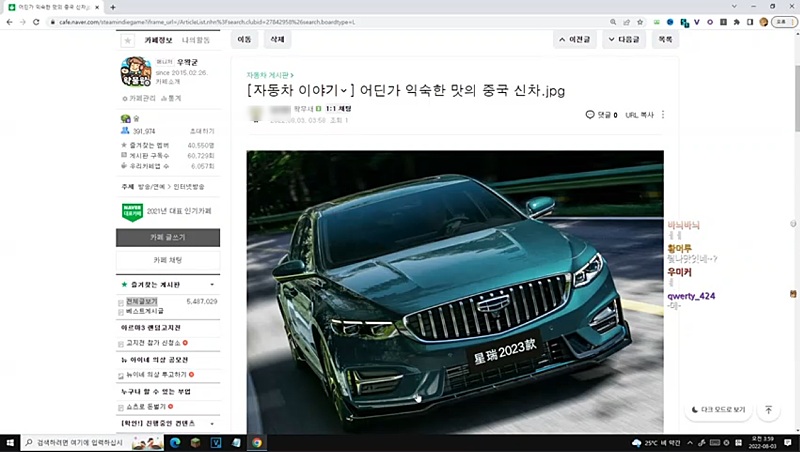Open the Minecraft block taskbar icon
This screenshot has height=452, width=800.
point(195,443)
